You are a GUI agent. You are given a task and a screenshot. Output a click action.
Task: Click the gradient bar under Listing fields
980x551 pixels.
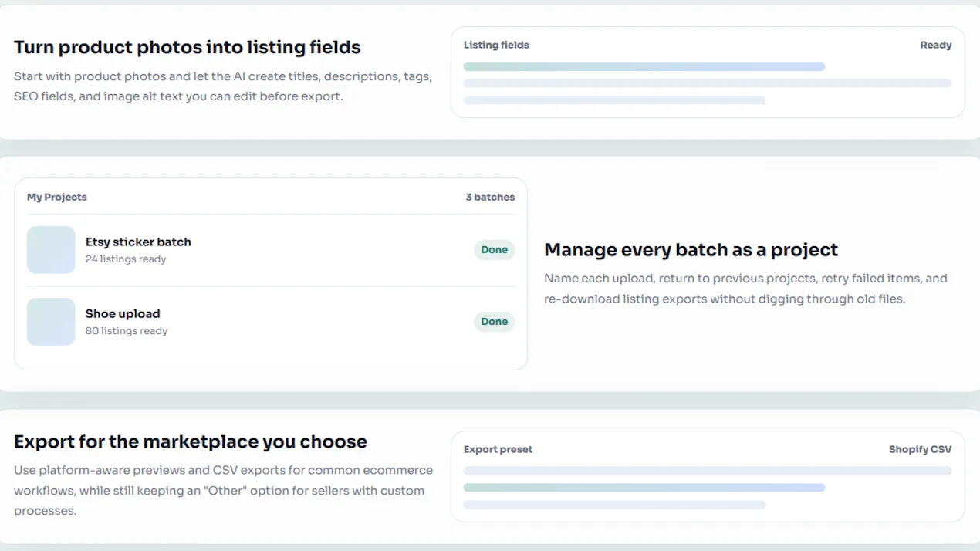tap(644, 66)
